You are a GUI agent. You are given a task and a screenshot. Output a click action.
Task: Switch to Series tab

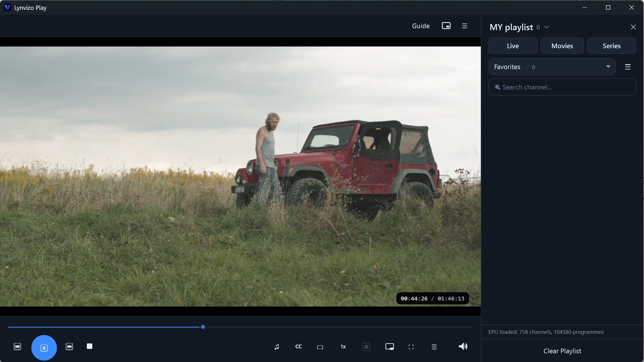pos(611,46)
